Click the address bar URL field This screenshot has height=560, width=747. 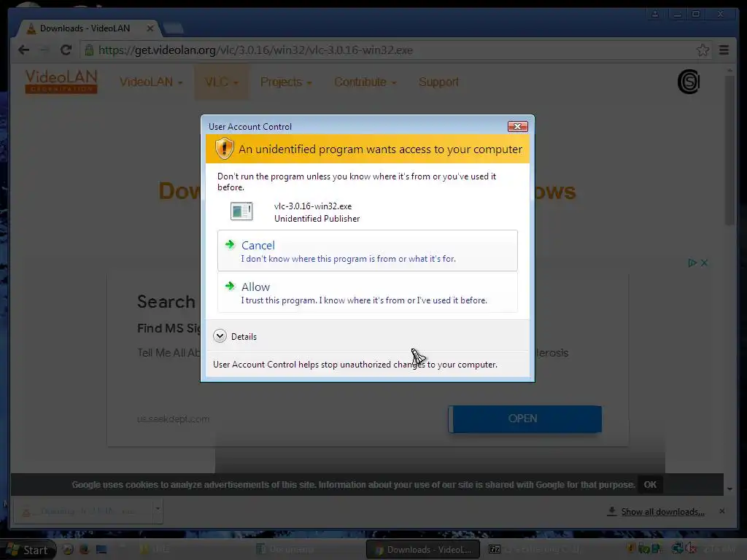396,50
